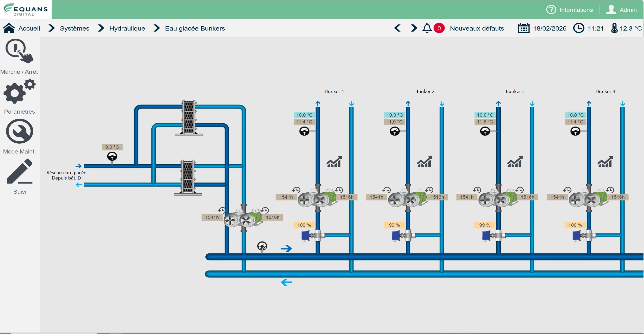This screenshot has height=334, width=644.
Task: Click main pump 1541h runtime value
Action: (212, 217)
